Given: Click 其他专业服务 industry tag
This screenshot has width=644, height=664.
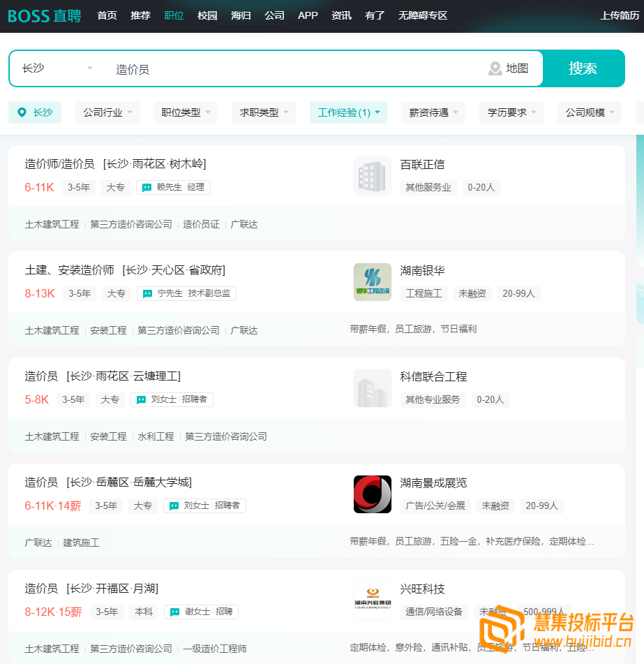Looking at the screenshot, I should (x=433, y=399).
